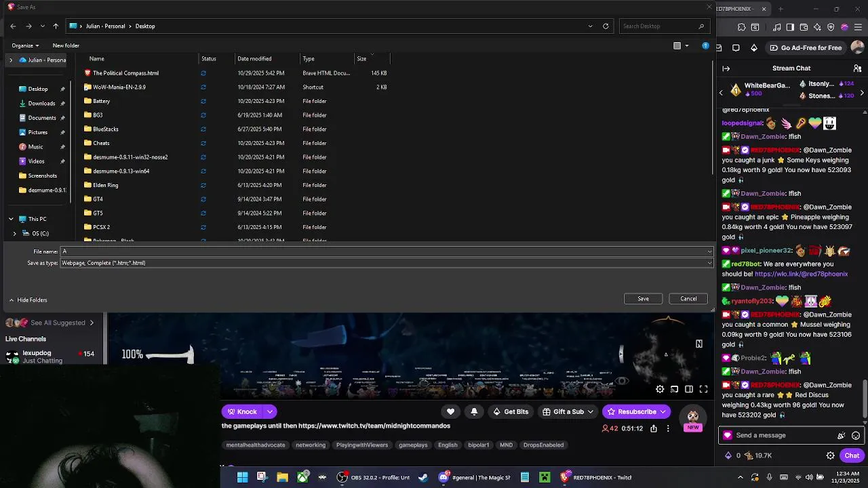Go up one folder level arrow
This screenshot has height=488, width=868.
tap(56, 26)
